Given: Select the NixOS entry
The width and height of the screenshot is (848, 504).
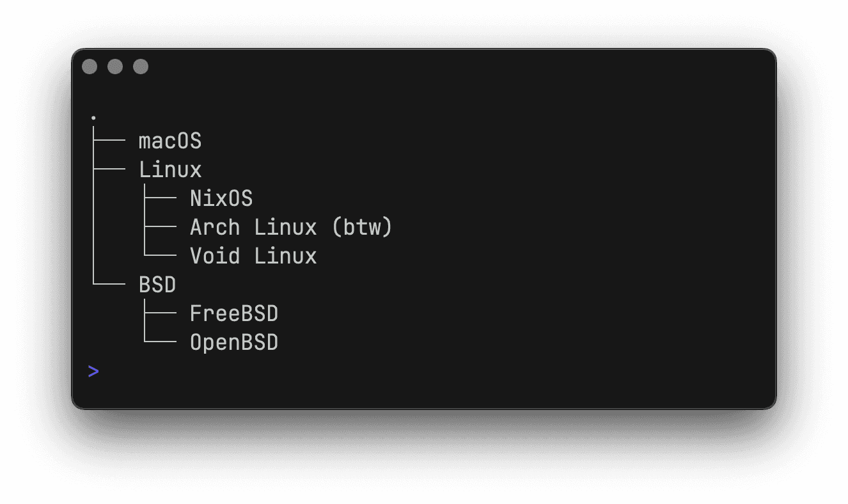Looking at the screenshot, I should click(221, 198).
